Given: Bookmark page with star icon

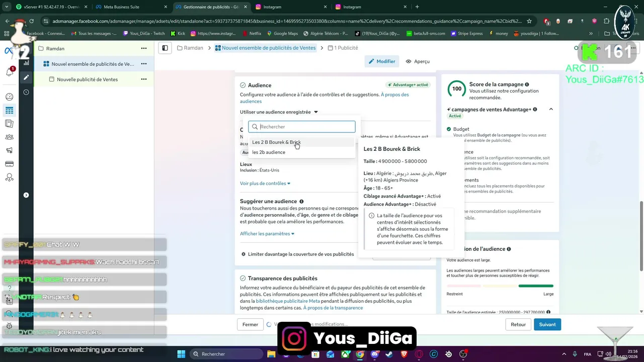Looking at the screenshot, I should [529, 21].
